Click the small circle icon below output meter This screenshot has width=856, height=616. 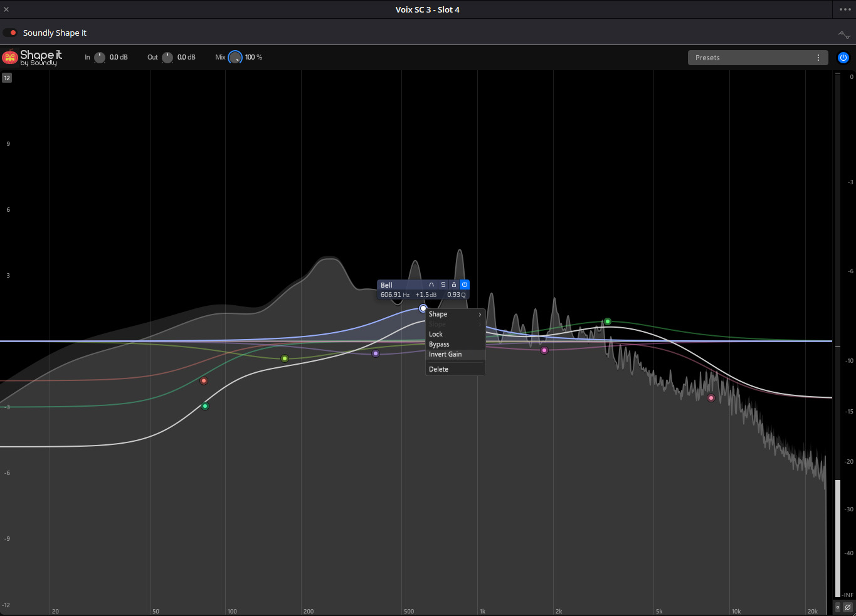coord(837,607)
